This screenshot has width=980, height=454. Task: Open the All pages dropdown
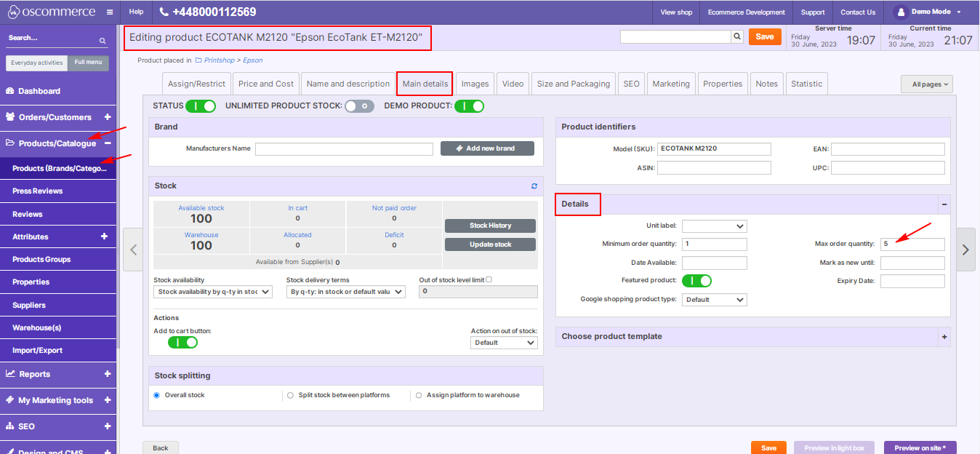[927, 84]
